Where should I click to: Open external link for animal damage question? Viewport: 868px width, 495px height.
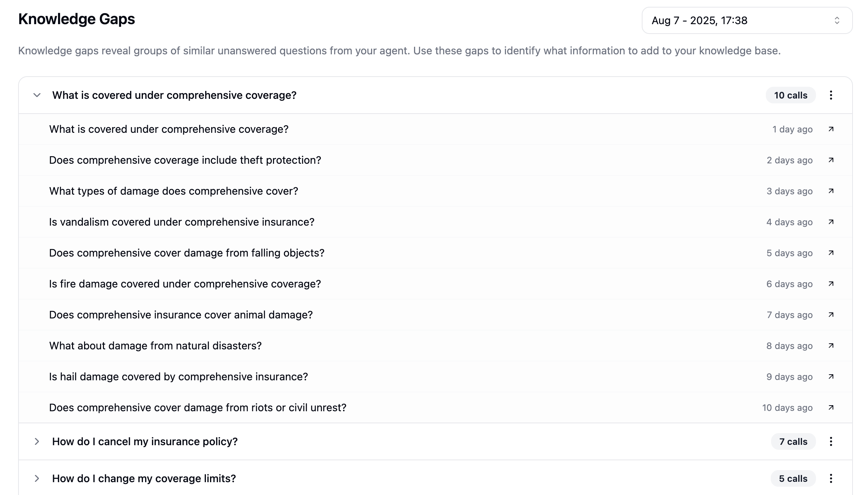[x=831, y=315]
